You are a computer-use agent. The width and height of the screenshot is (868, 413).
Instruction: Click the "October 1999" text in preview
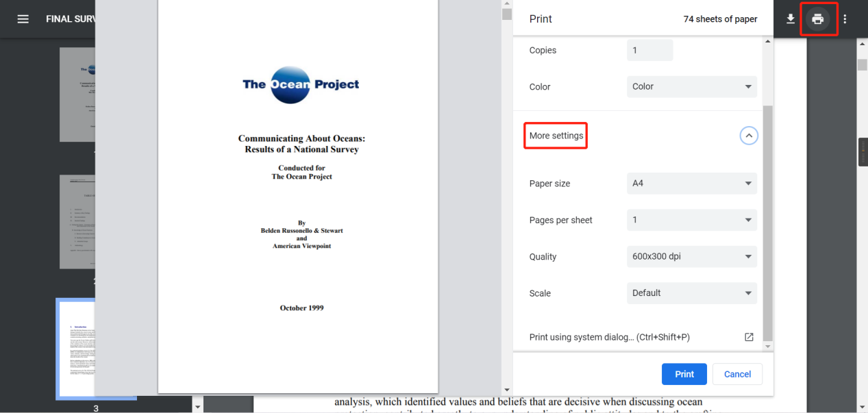[301, 308]
